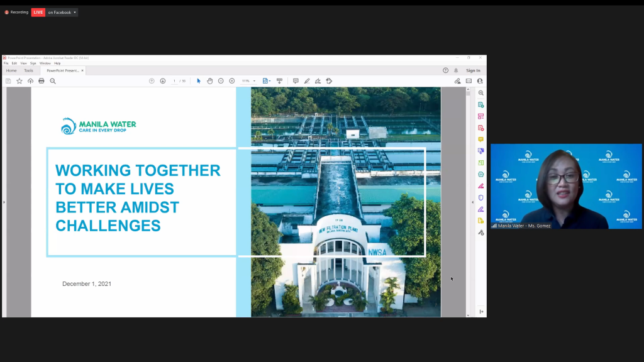Open the Export PDF tool in side pane
Screen dimensions: 644x362
481,105
